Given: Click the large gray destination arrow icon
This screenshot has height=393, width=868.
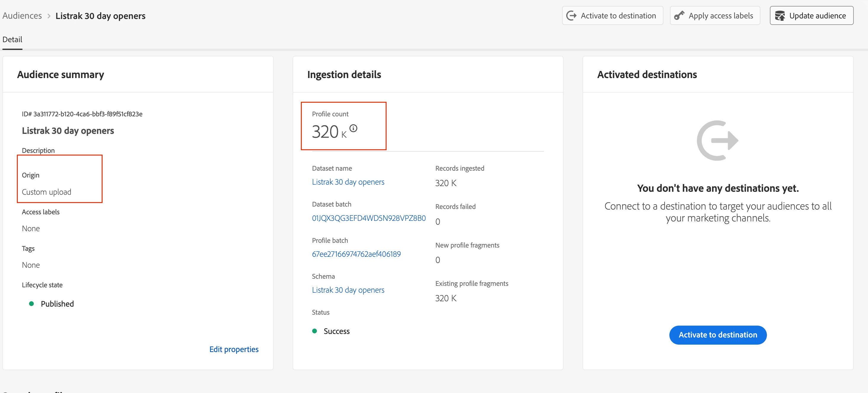Looking at the screenshot, I should click(x=718, y=140).
